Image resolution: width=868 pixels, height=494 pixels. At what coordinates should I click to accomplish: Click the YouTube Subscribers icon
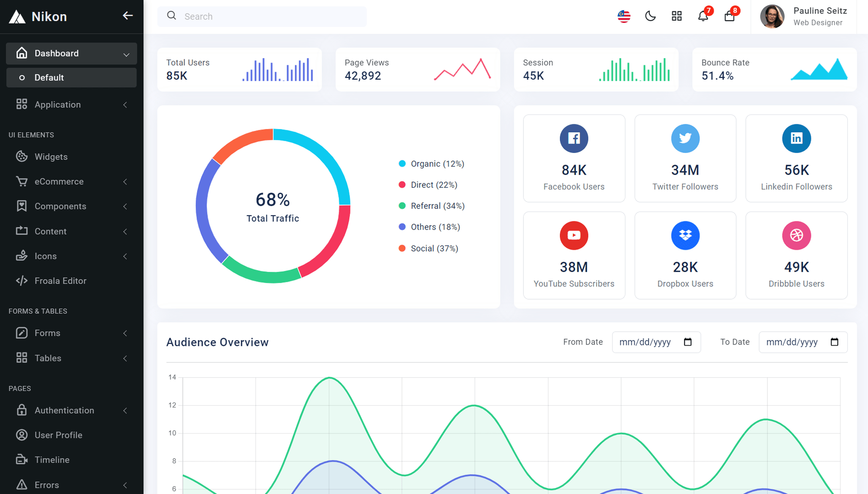tap(574, 235)
